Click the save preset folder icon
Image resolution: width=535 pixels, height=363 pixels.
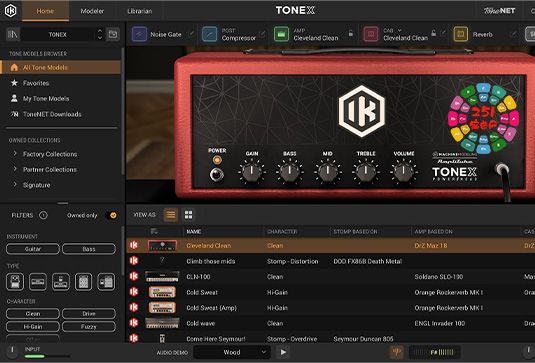(113, 34)
